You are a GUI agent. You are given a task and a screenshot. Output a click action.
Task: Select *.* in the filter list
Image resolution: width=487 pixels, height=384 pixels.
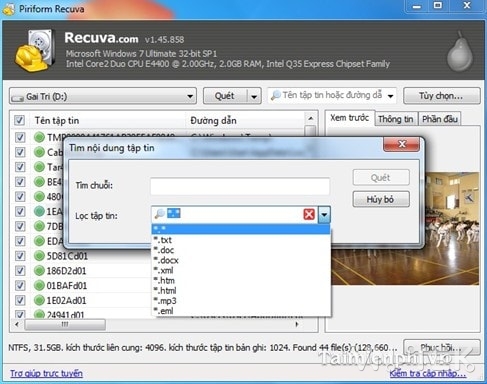(x=241, y=229)
